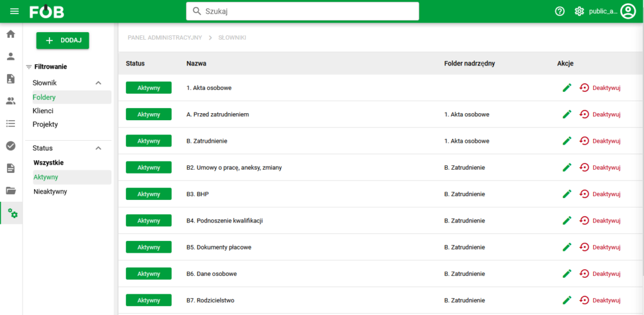Collapse the Status filter section
The height and width of the screenshot is (315, 644).
point(98,148)
